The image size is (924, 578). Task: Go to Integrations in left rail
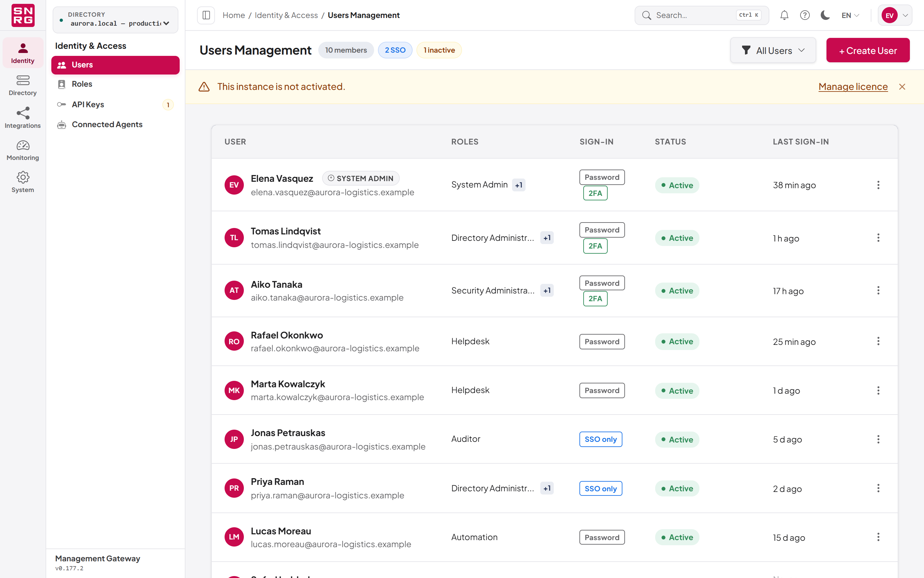tap(22, 118)
